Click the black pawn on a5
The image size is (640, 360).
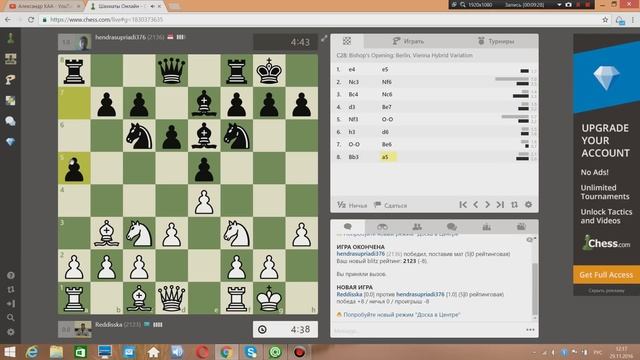[74, 169]
